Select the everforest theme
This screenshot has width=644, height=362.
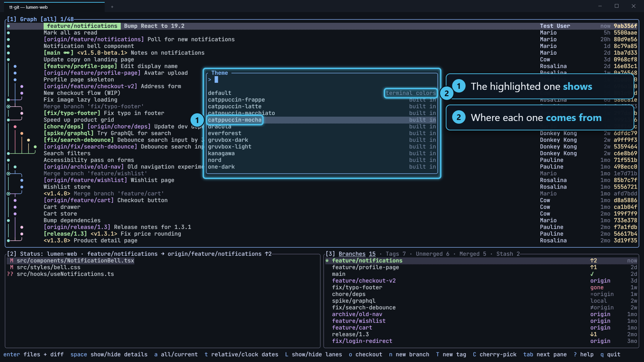click(x=322, y=133)
